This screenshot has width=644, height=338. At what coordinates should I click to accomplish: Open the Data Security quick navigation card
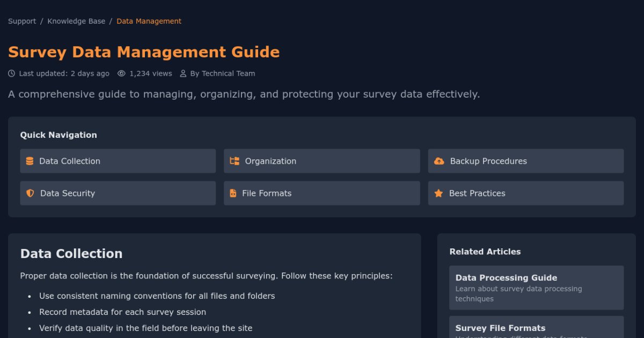tap(118, 193)
